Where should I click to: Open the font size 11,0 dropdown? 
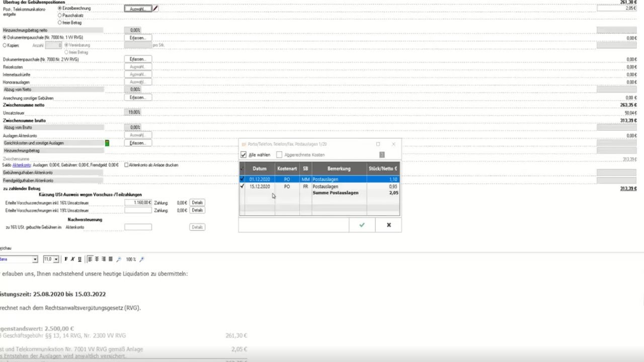[56, 259]
